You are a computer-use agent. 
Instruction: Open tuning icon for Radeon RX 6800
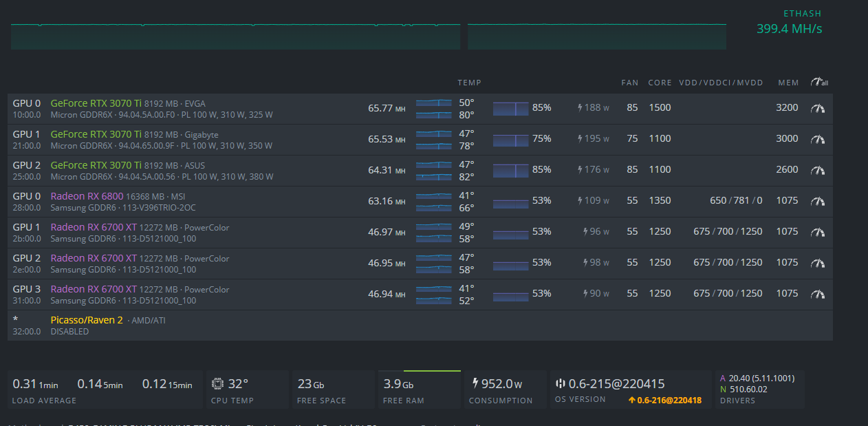818,201
